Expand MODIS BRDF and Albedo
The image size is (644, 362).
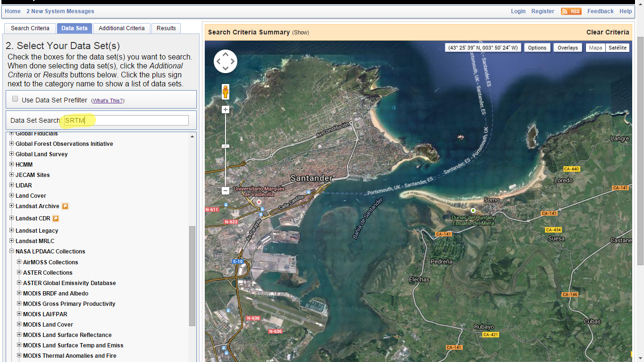[19, 293]
